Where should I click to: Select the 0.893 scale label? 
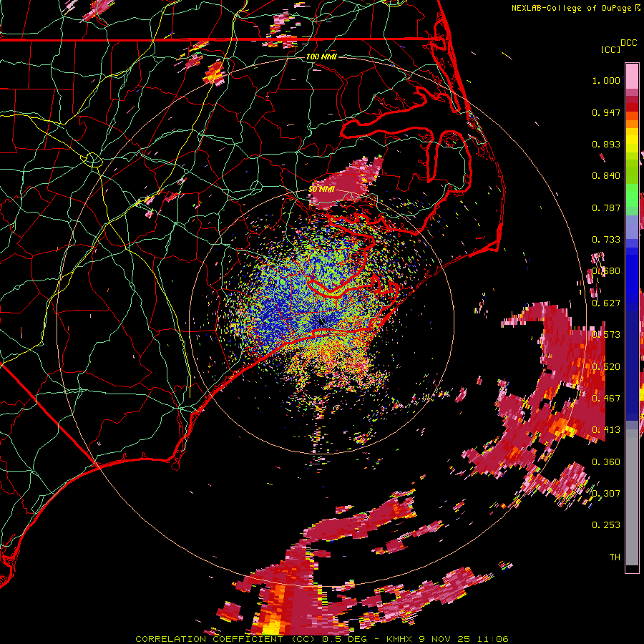point(606,144)
